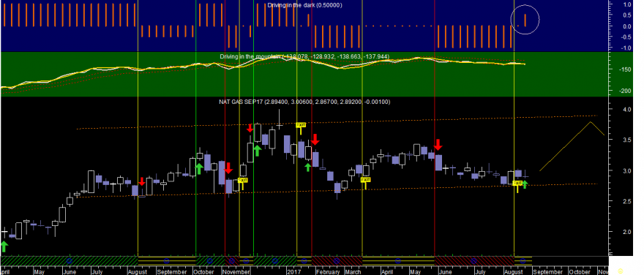Select the green buy arrow under the last August 2017 candle
The image size is (644, 275).
coord(525,185)
